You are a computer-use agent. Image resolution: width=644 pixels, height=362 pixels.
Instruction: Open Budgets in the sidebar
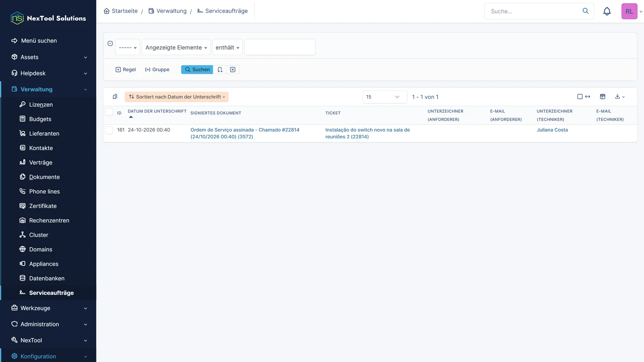tap(40, 119)
